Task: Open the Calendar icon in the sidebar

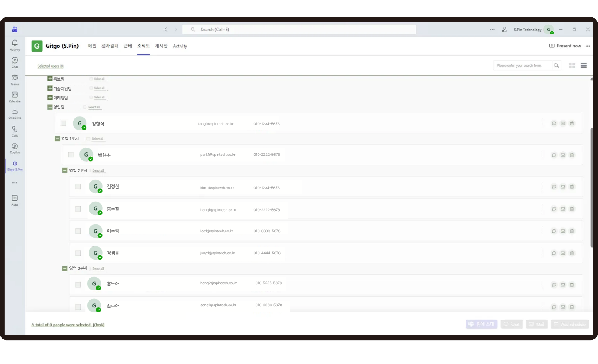Action: click(x=15, y=97)
